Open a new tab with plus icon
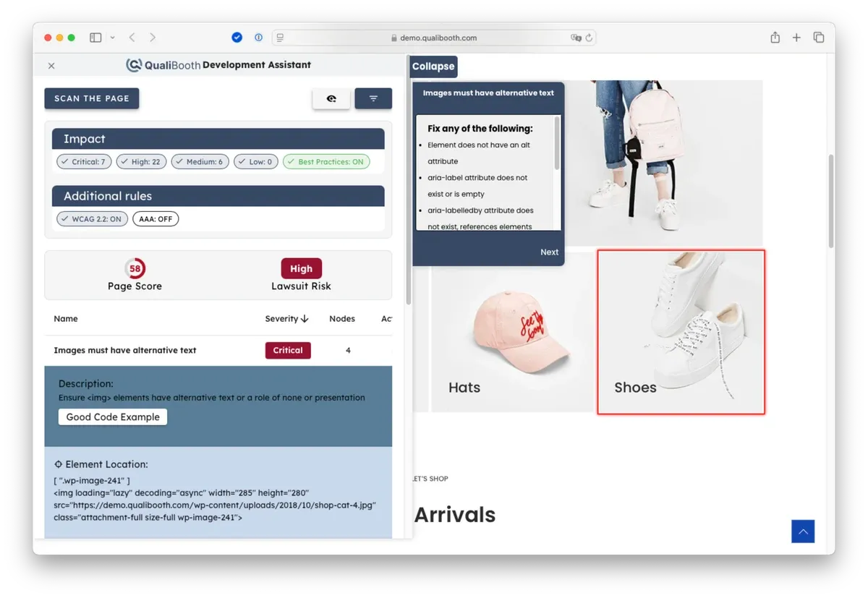Viewport: 868px width, 598px height. [x=796, y=38]
